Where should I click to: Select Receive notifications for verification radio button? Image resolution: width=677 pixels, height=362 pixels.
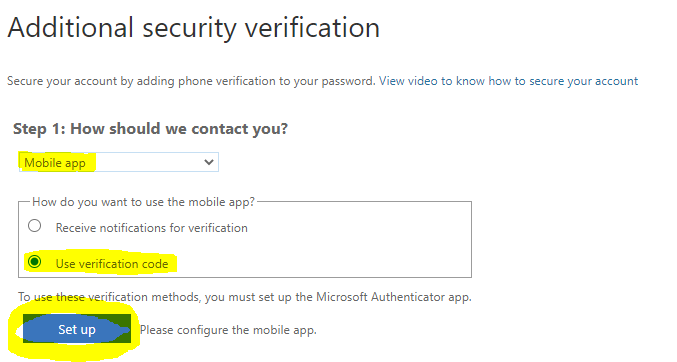[x=35, y=226]
